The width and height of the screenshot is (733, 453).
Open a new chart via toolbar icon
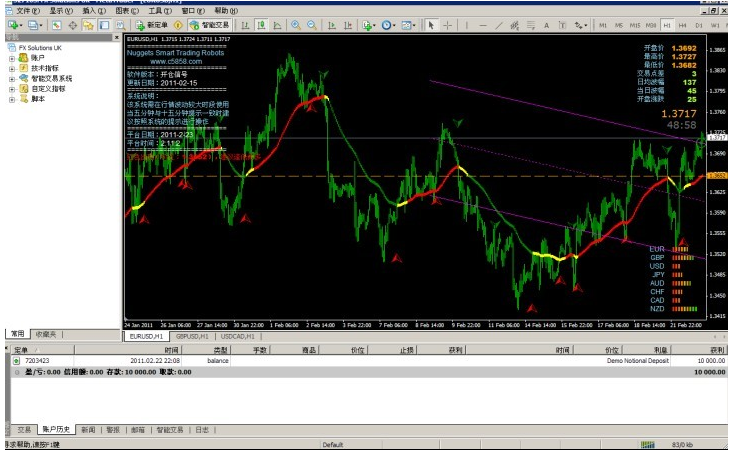14,25
